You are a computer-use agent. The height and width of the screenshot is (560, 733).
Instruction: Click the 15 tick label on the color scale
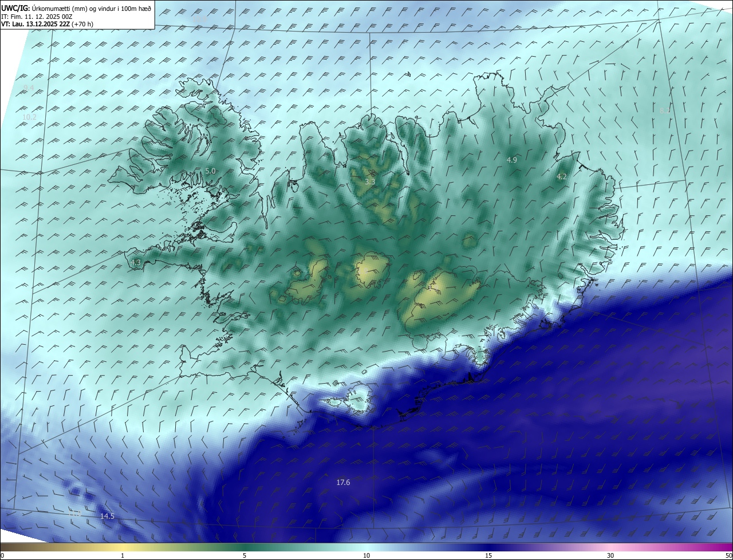pos(488,555)
